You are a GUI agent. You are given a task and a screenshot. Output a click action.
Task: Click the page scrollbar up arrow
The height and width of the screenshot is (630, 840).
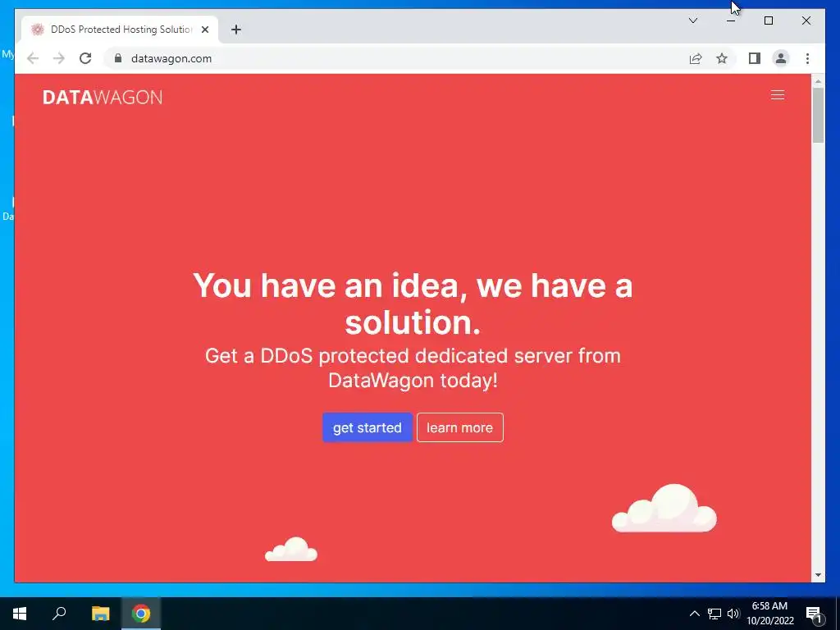click(x=818, y=81)
